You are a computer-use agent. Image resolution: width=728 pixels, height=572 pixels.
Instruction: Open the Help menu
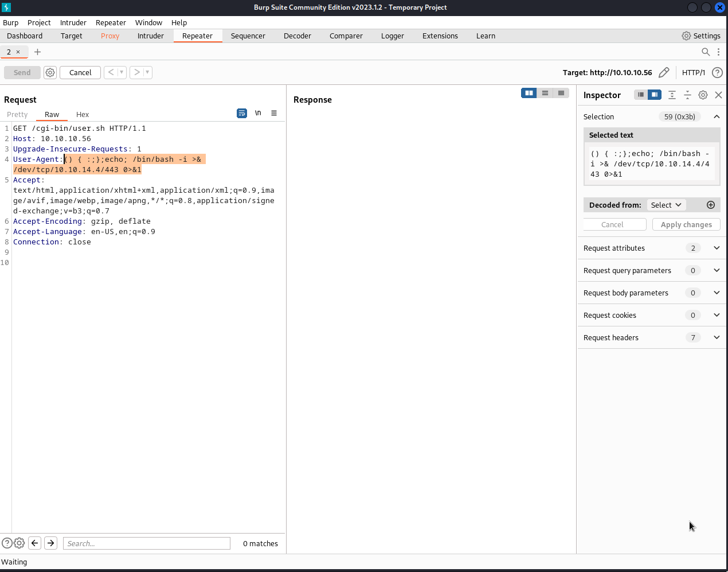click(179, 22)
